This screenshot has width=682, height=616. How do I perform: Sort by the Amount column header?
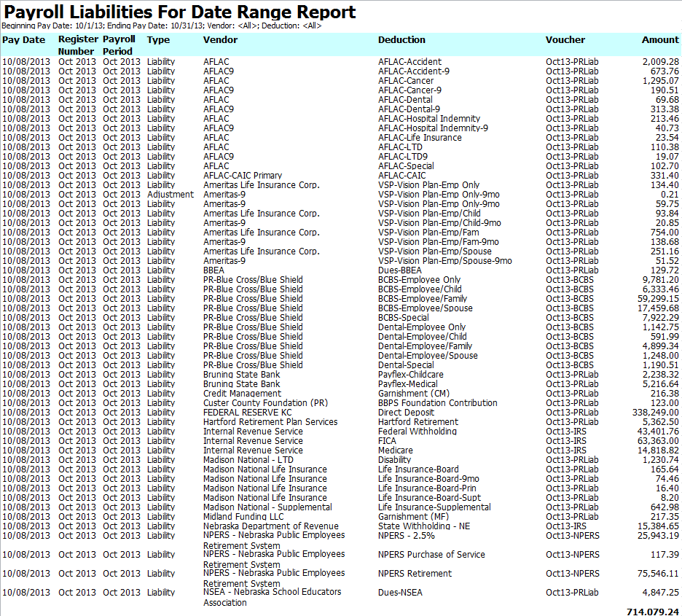[x=659, y=40]
